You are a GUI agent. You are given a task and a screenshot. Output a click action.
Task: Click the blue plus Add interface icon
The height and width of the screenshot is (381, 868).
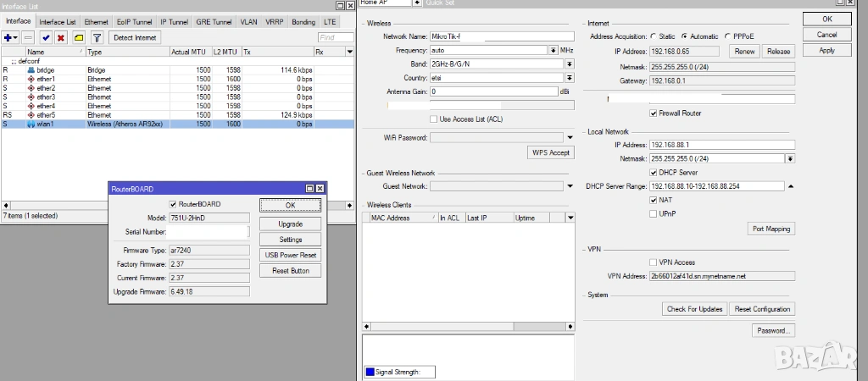(10, 37)
